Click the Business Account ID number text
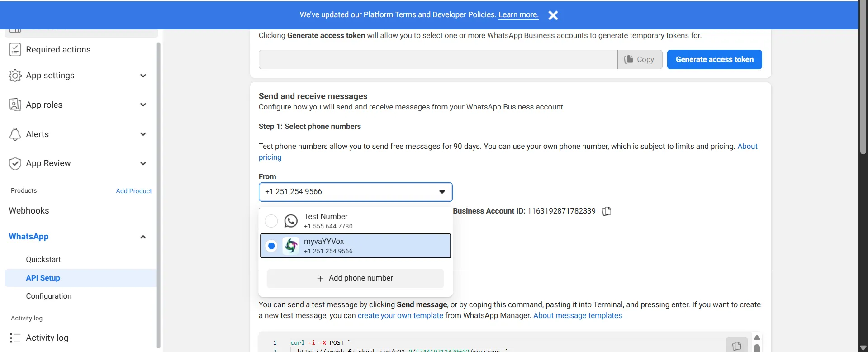Screen dimensions: 868x352 click(x=561, y=211)
